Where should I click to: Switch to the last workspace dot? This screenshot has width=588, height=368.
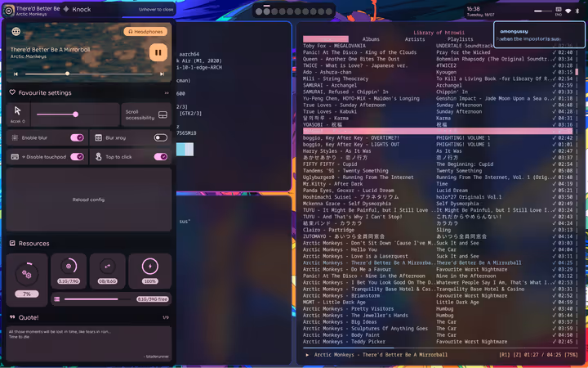(329, 11)
